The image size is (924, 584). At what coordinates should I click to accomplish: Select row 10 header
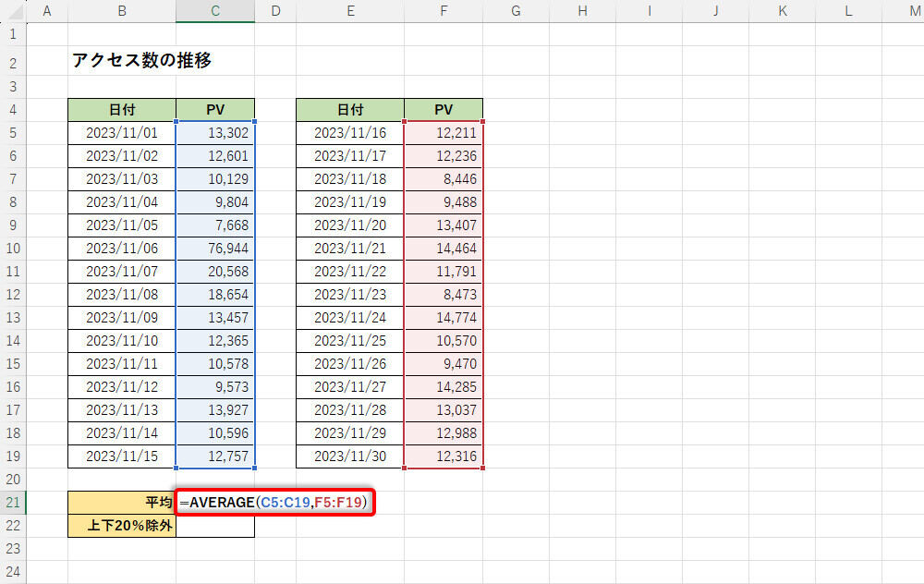[13, 248]
